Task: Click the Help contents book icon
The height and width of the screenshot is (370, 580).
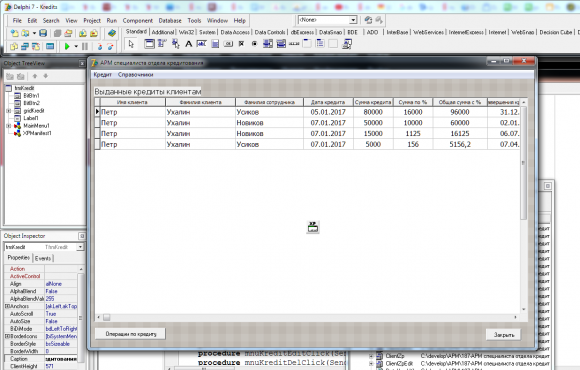Action: coord(112,33)
